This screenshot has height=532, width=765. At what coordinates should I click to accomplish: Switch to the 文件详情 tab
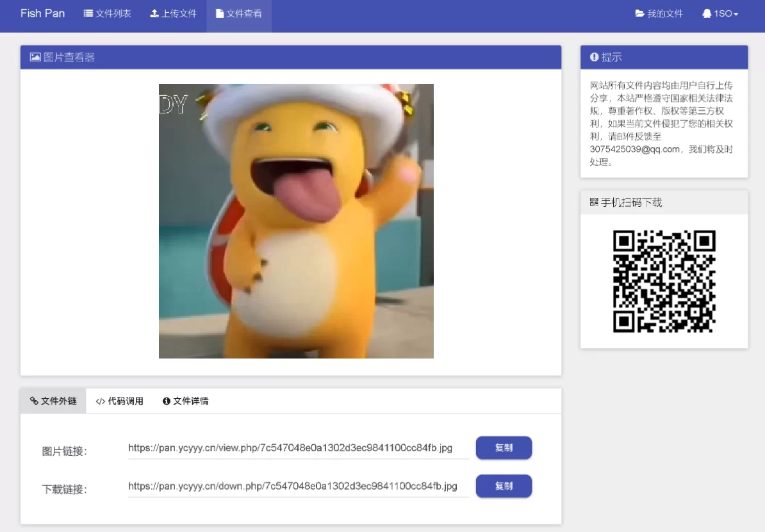(x=185, y=401)
